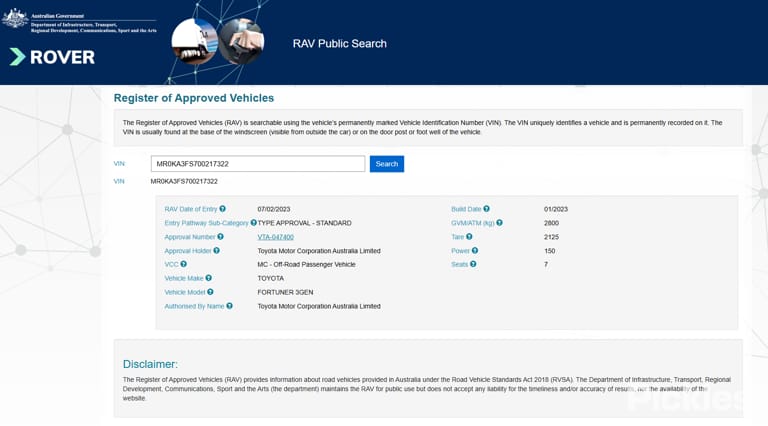Viewport: 768px width, 426px height.
Task: Click the Register of Approved Vehicles heading
Action: point(193,98)
